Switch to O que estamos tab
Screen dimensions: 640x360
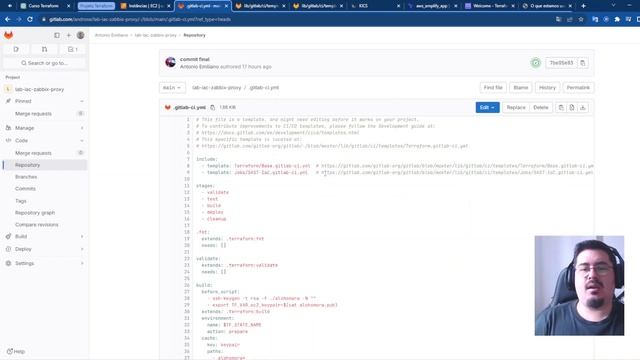(547, 6)
